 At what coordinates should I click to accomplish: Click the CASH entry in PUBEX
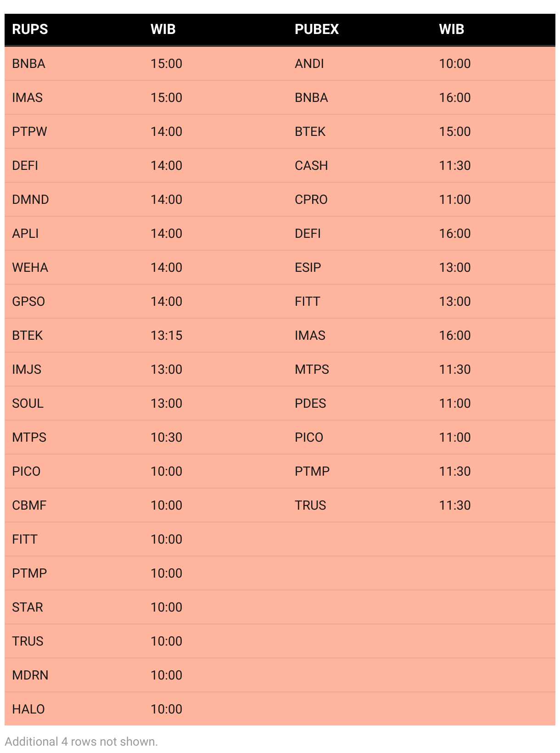point(311,166)
